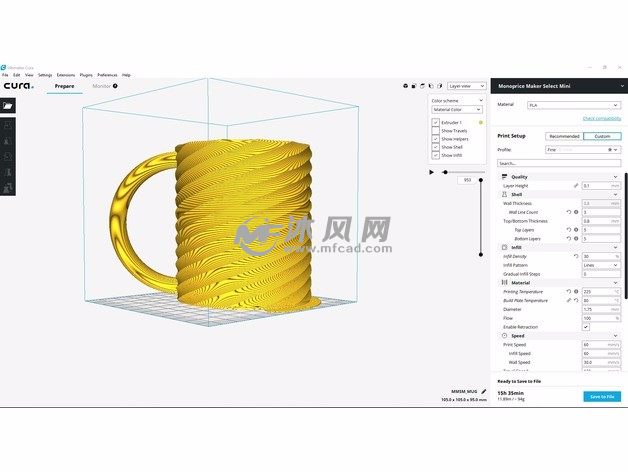Reset the Build Plate Temperature value
The width and height of the screenshot is (628, 472).
(576, 300)
